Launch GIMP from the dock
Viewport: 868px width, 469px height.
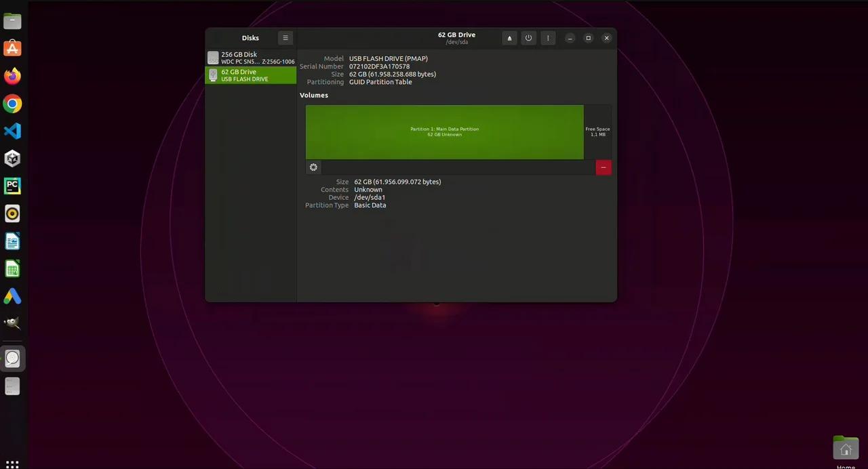[12, 323]
